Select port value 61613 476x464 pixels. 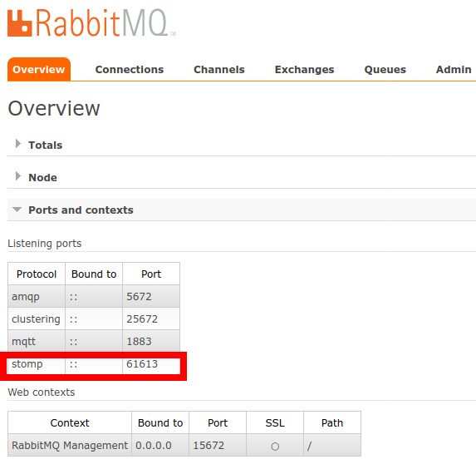coord(151,364)
